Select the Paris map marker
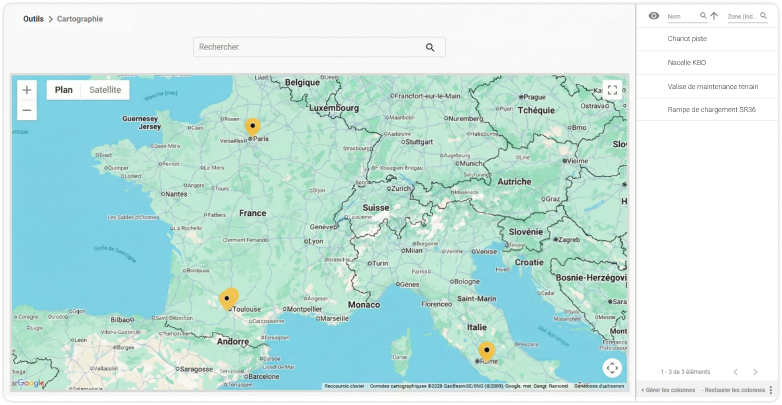782x405 pixels. 252,127
